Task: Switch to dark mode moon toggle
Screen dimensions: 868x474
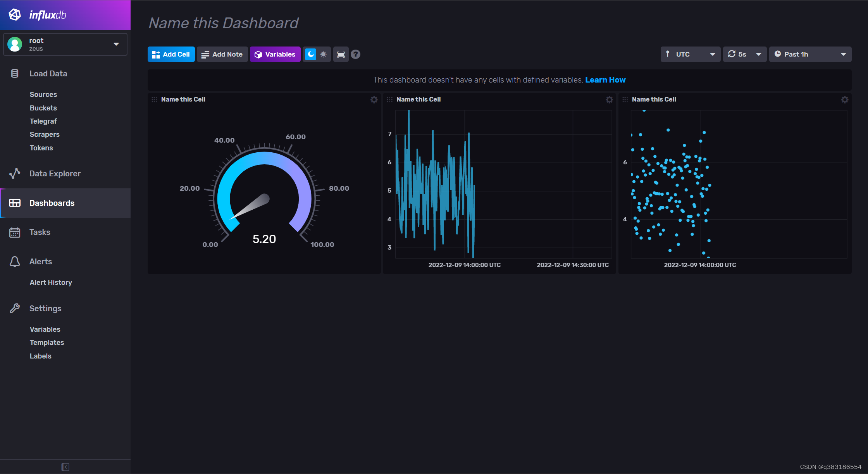Action: tap(310, 55)
